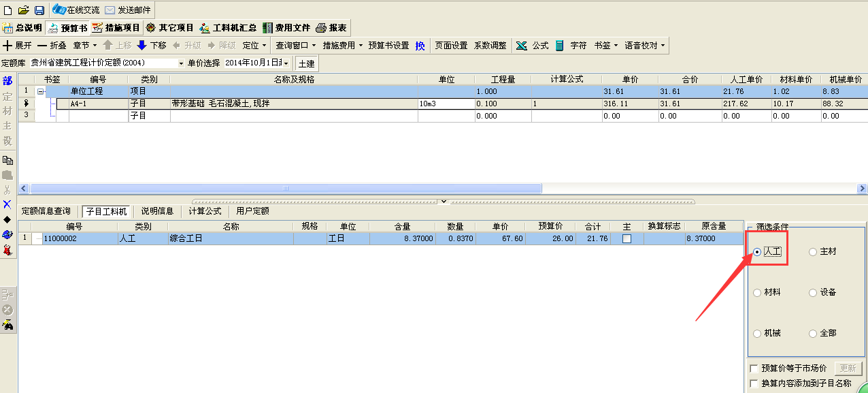Click the blue X delete icon in left sidebar
This screenshot has height=393, width=868.
[x=7, y=204]
